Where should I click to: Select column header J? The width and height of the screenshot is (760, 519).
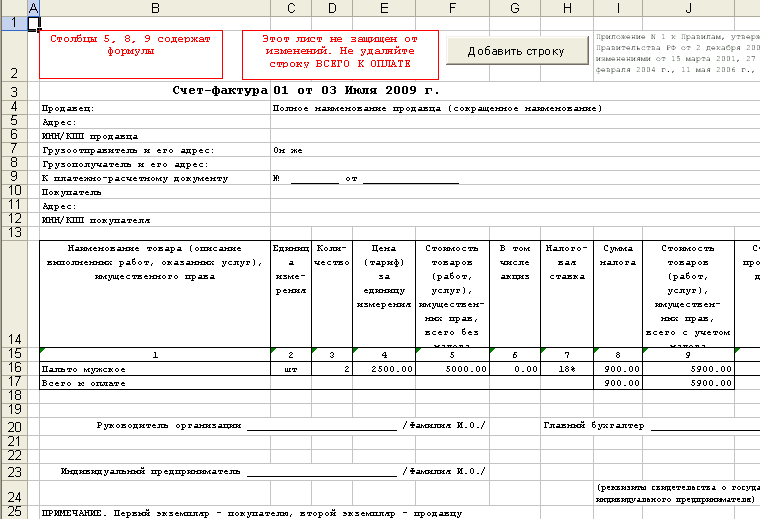[688, 8]
